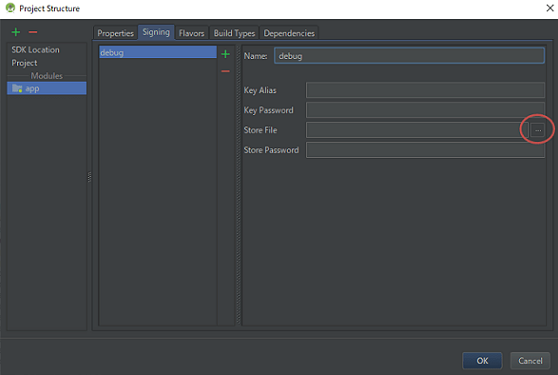Screen dimensions: 558x375
Task: Confirm with the OK button
Action: (482, 361)
